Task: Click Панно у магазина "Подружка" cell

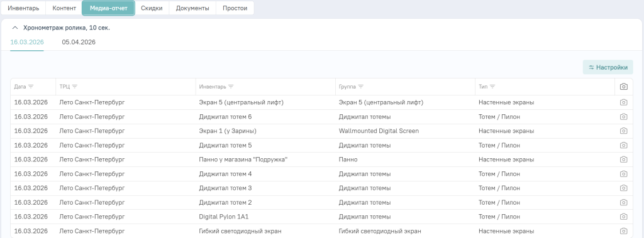Action: [x=243, y=160]
